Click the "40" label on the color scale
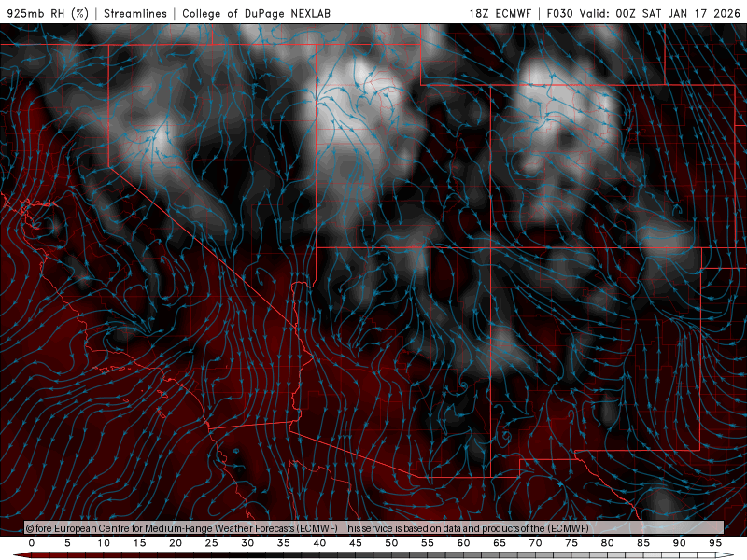The height and width of the screenshot is (560, 747). [319, 543]
